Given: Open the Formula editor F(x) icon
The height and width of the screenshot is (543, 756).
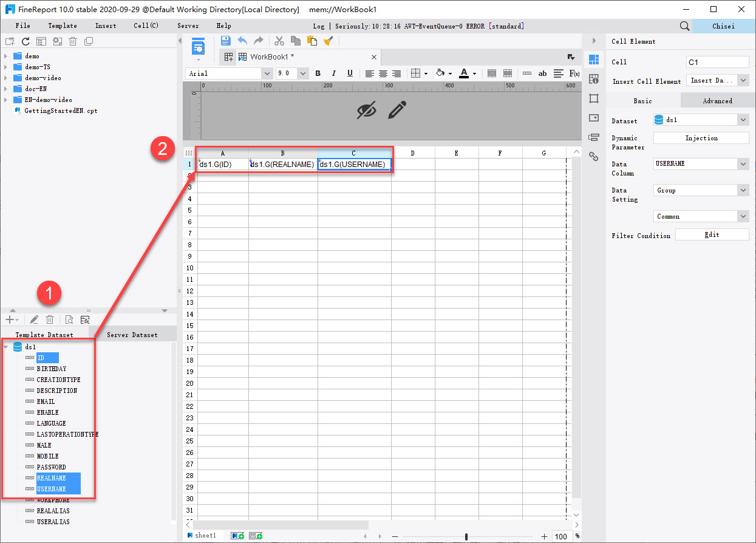Looking at the screenshot, I should [x=574, y=73].
